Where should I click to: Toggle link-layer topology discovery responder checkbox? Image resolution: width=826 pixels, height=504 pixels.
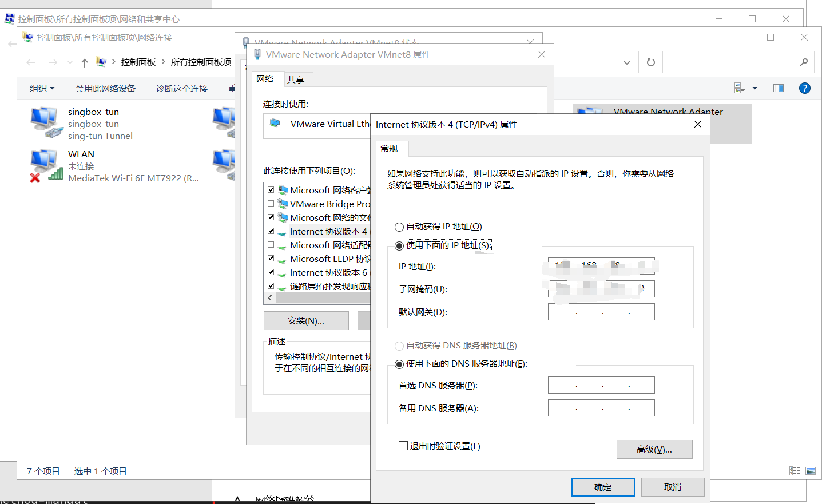(x=271, y=285)
